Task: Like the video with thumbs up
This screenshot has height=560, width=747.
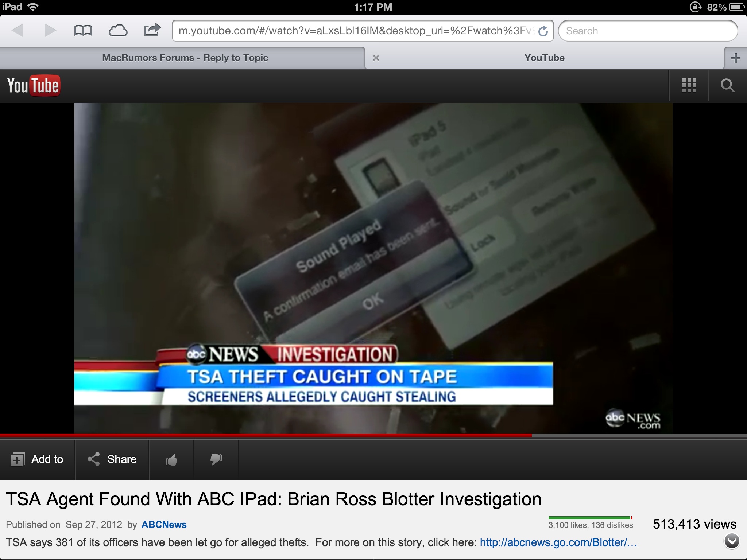Action: point(171,459)
